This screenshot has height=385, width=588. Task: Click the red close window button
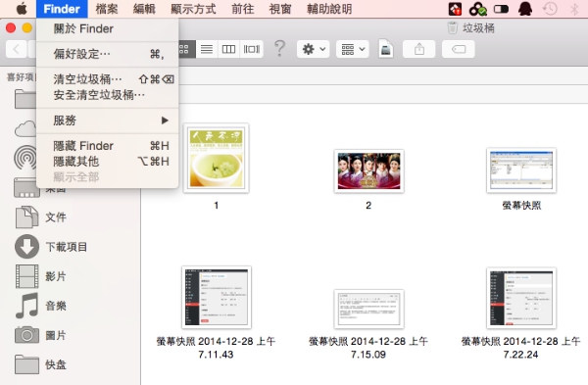tap(11, 28)
